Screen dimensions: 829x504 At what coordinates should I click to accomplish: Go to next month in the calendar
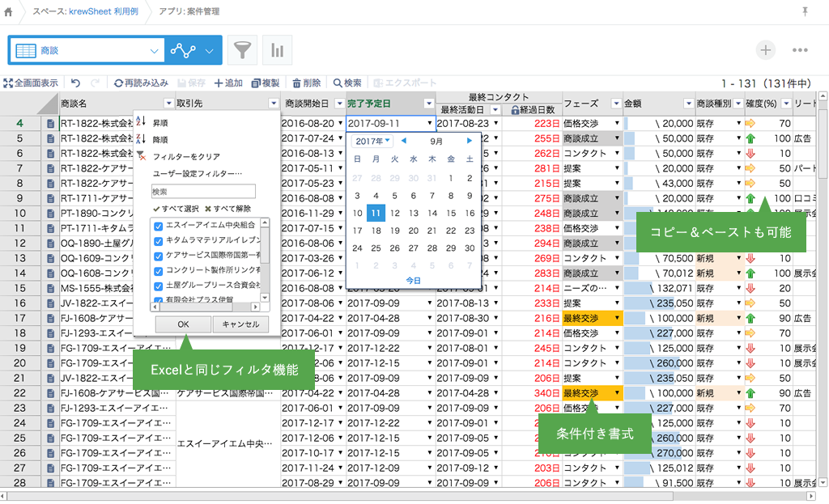pyautogui.click(x=469, y=141)
